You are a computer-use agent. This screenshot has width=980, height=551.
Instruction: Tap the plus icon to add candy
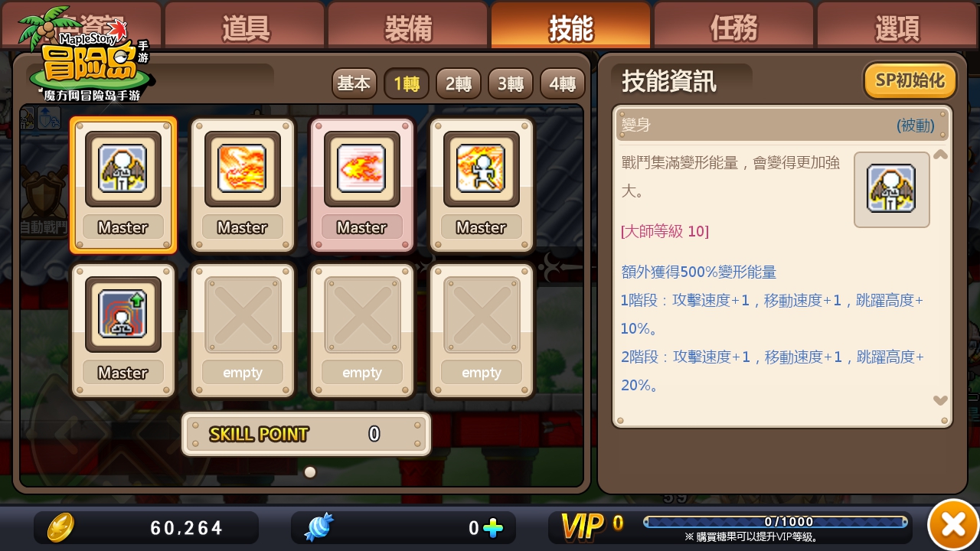click(x=494, y=528)
